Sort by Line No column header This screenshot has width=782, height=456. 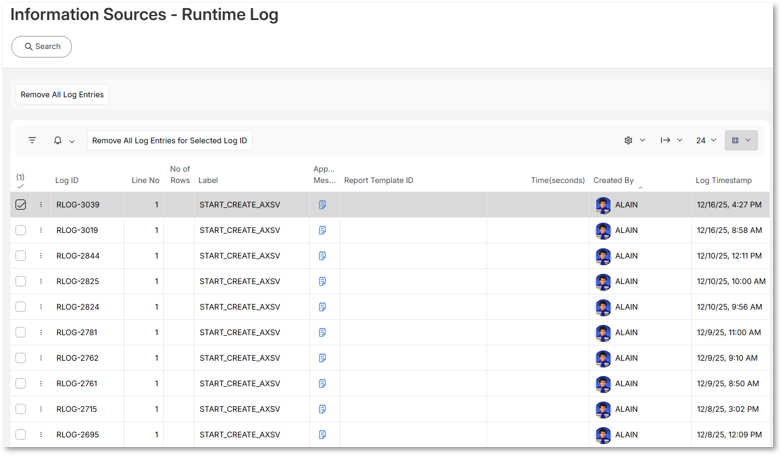click(x=145, y=180)
